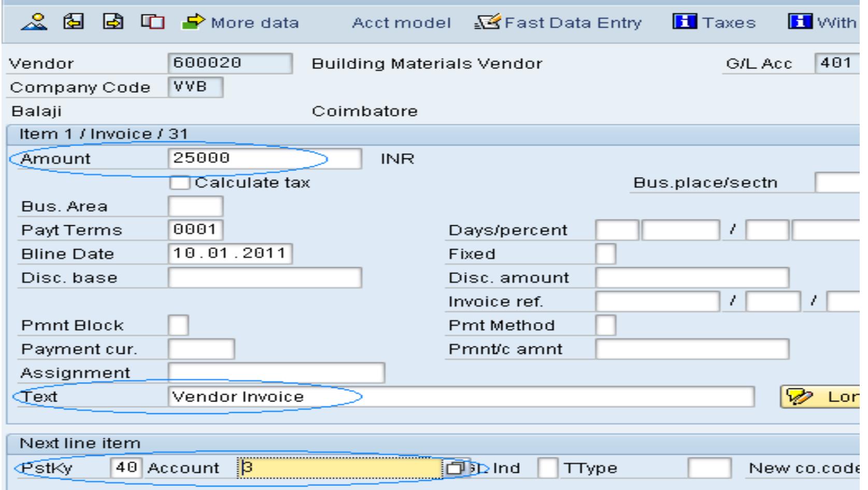Screen dimensions: 868x490
Task: Click the Pmt Method selection field
Action: [605, 326]
